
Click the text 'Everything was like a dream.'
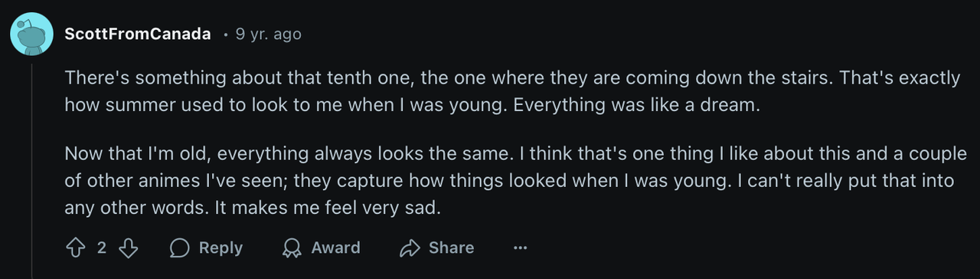(636, 105)
